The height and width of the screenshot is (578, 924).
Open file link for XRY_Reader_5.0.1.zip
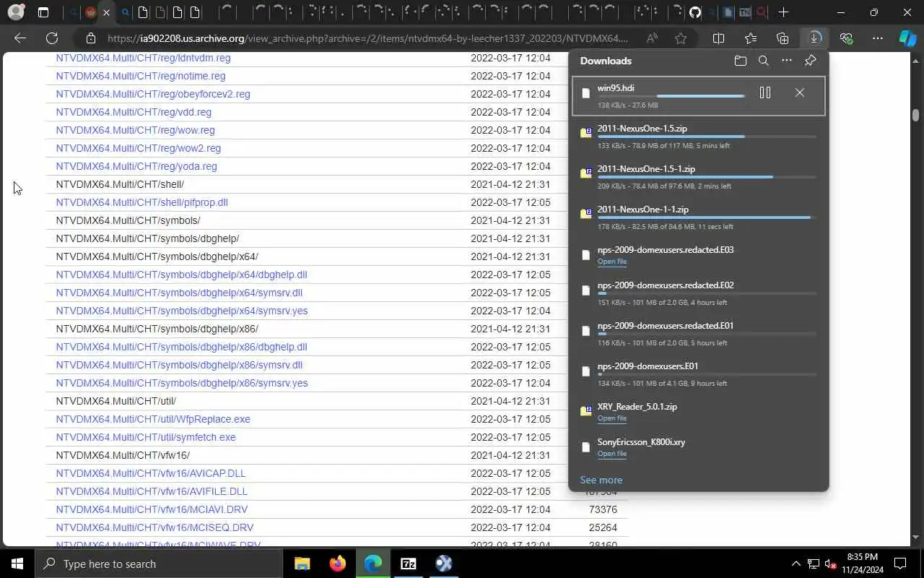point(611,418)
